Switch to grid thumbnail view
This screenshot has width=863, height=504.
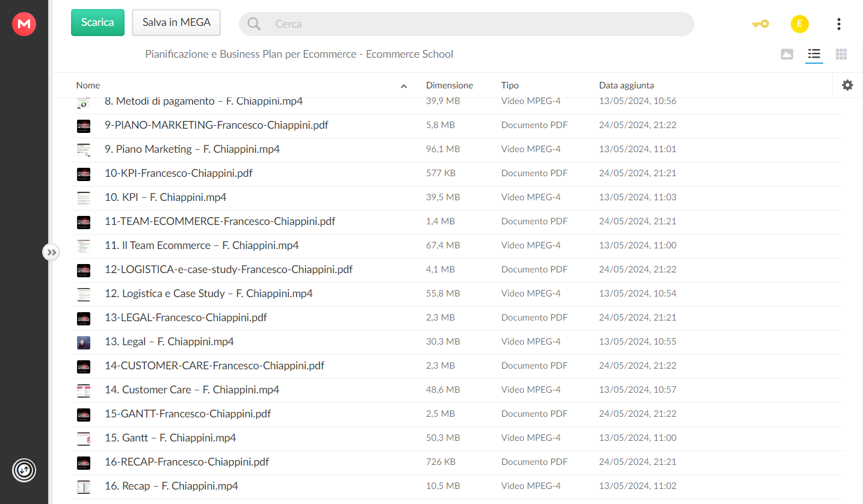coord(841,54)
